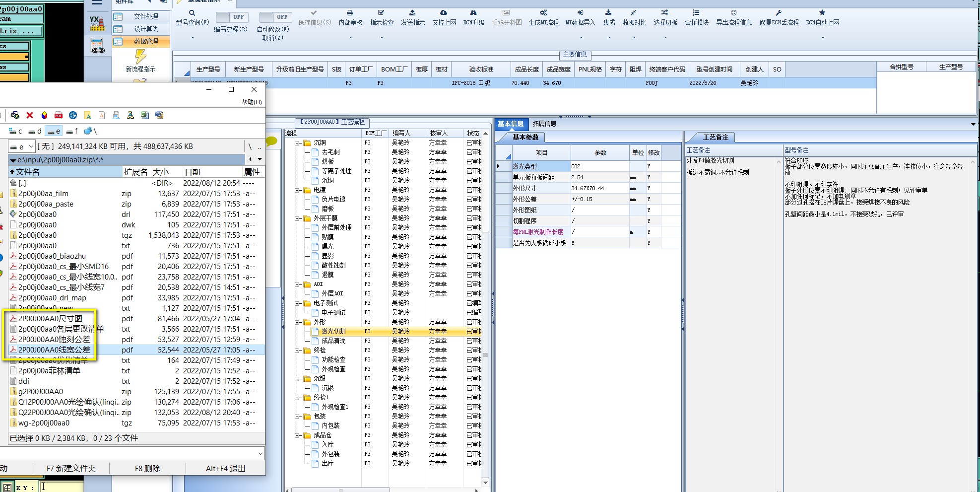Collapse the 终检 folder in process tree
The image size is (980, 492).
(x=298, y=351)
